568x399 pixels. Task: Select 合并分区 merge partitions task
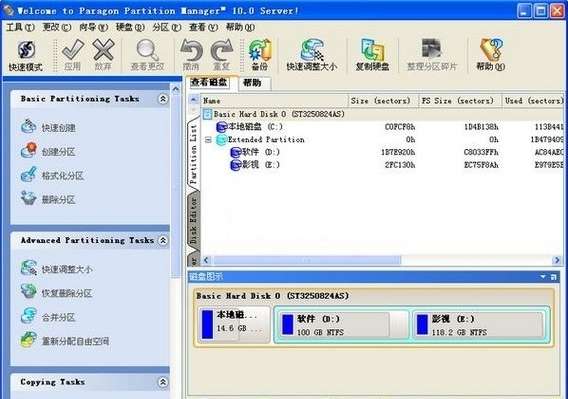[x=49, y=317]
